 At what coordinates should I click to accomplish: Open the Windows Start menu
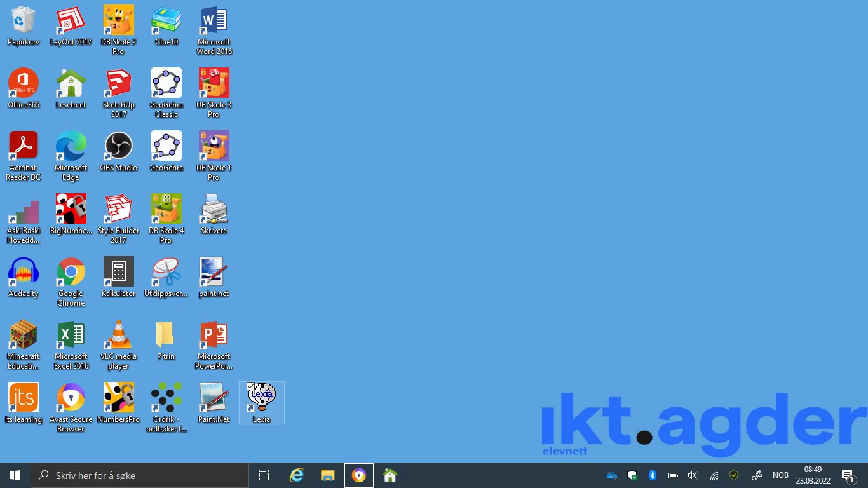tap(15, 475)
